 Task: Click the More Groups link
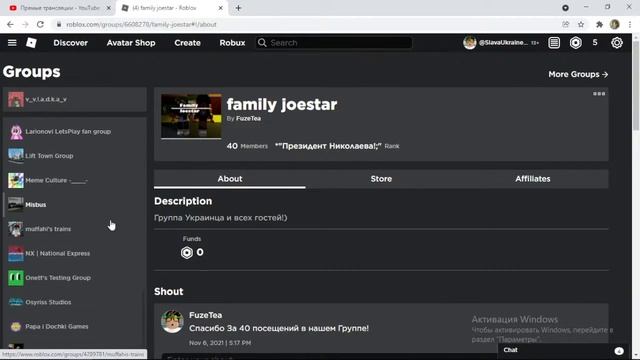click(578, 74)
